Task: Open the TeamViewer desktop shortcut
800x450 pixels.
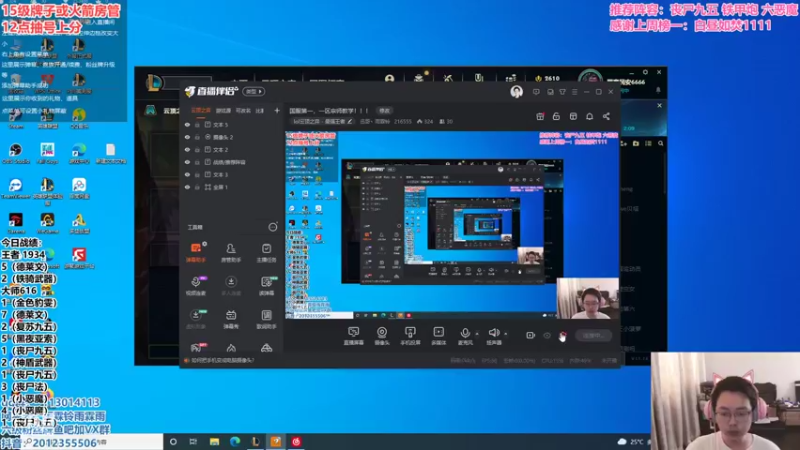Action: coord(16,188)
